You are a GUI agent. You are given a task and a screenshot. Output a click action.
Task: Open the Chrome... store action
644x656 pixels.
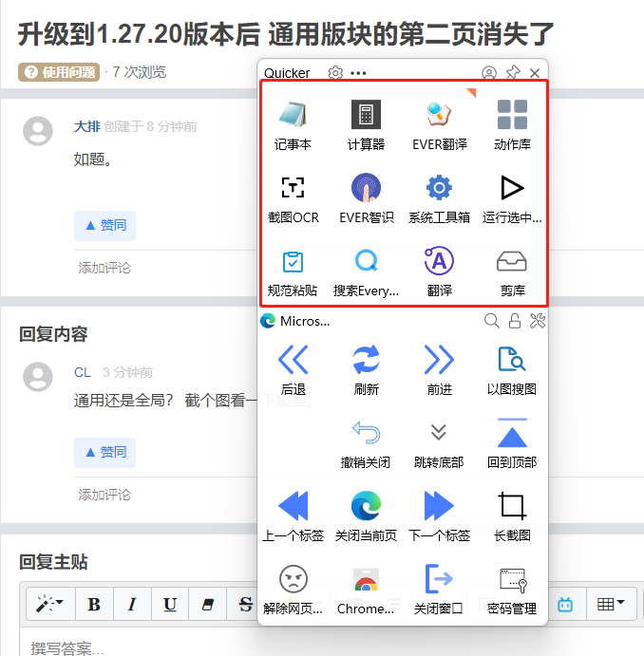[x=366, y=590]
